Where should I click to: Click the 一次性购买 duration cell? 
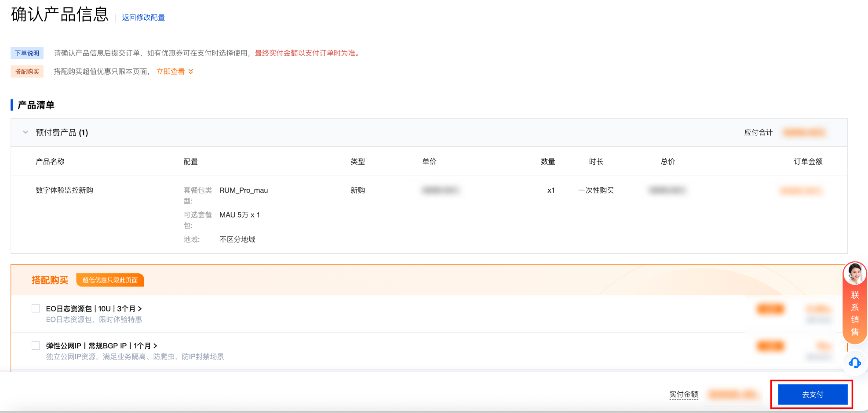tap(596, 190)
